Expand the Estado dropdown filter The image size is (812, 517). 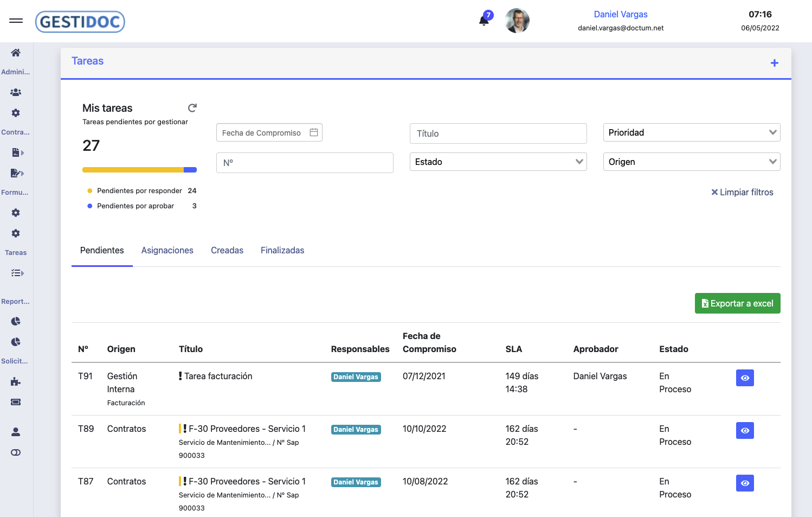498,161
